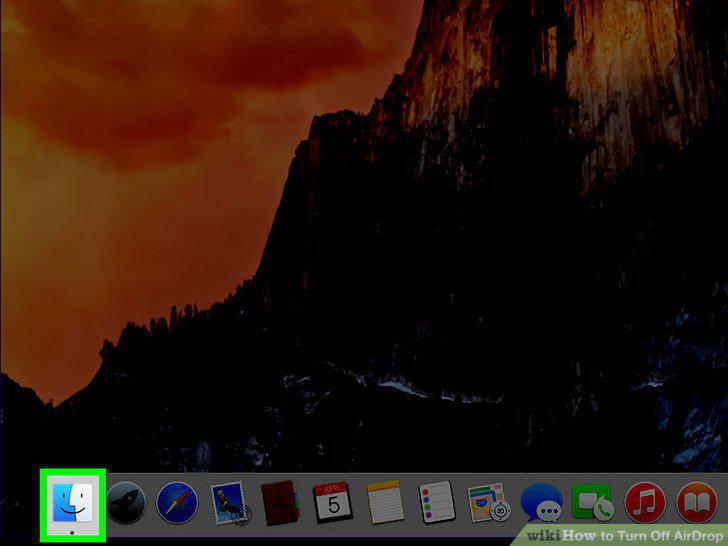Open iBooks book icon
Screen dimensions: 728x546
coord(697,503)
